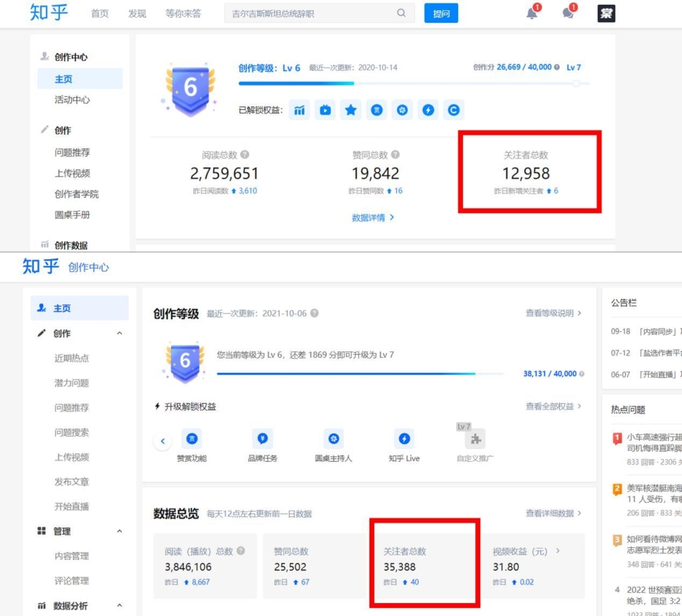
Task: Open 上传视频 in upper sidebar
Action: pyautogui.click(x=72, y=173)
